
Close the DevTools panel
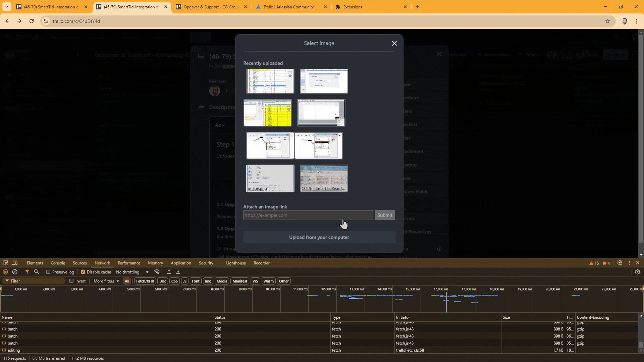click(638, 263)
